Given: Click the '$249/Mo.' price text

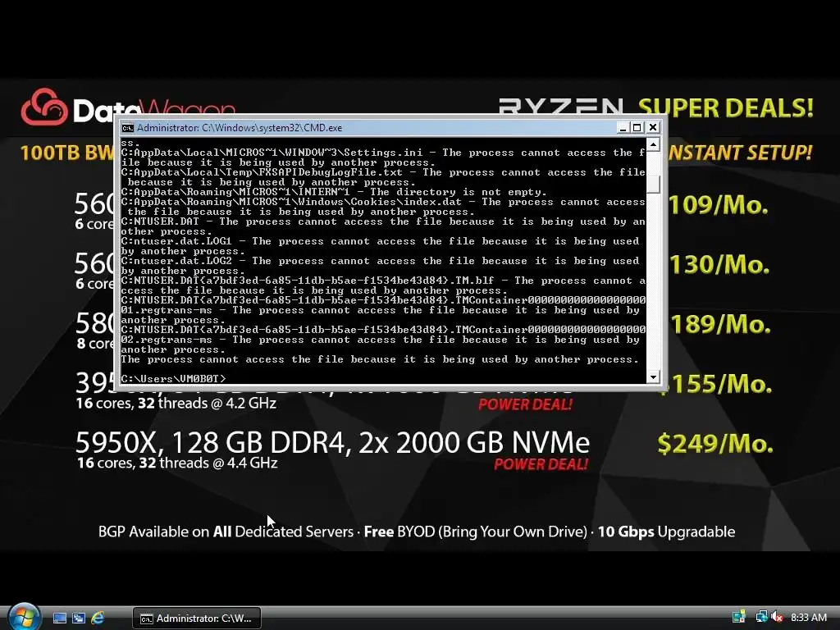Looking at the screenshot, I should [715, 444].
